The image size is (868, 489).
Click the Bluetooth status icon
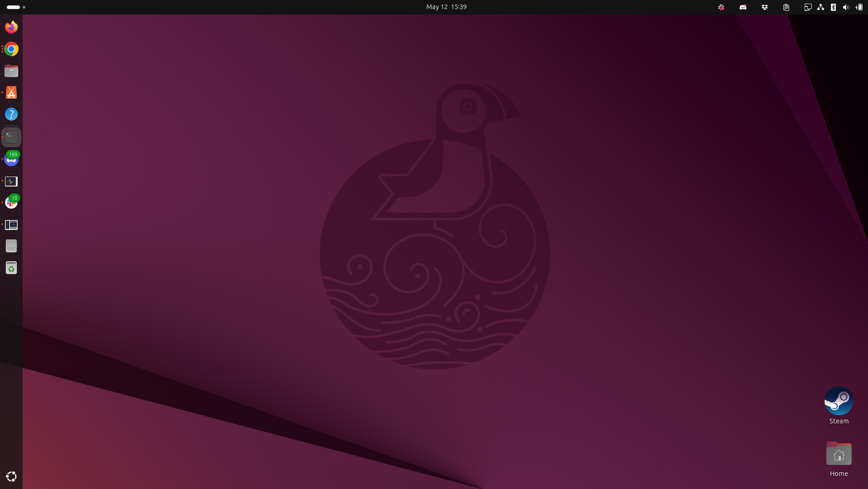833,7
